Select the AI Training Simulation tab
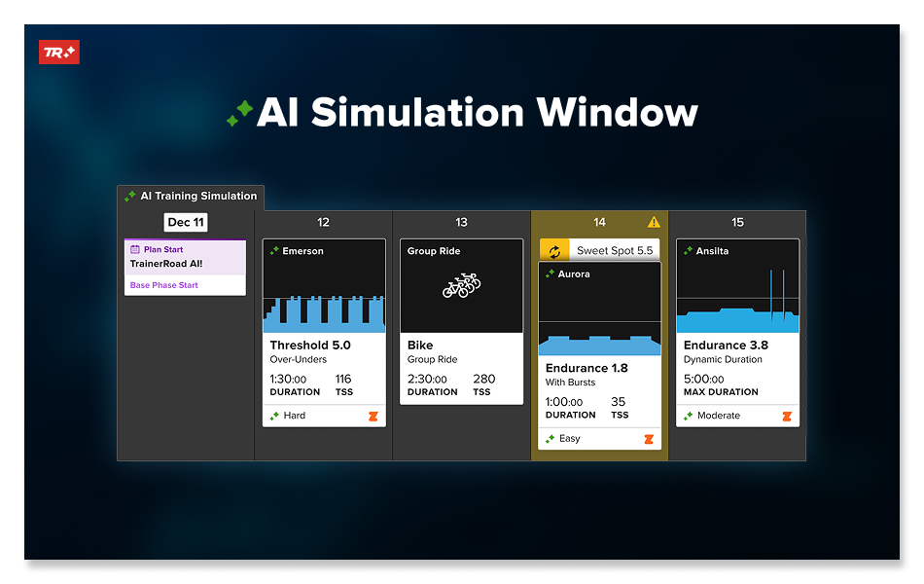Viewport: 924px width, 584px height. coord(191,197)
